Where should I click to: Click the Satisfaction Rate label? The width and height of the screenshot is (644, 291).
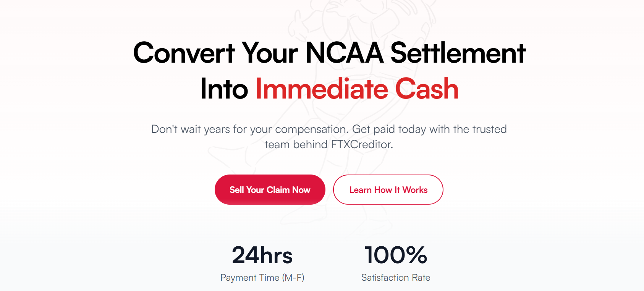[396, 278]
